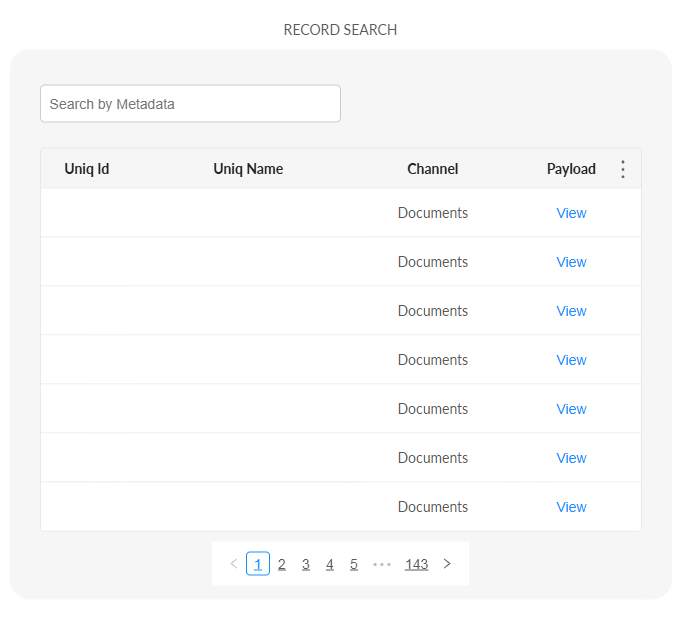Open View link in second row
The image size is (683, 623).
pyautogui.click(x=571, y=262)
